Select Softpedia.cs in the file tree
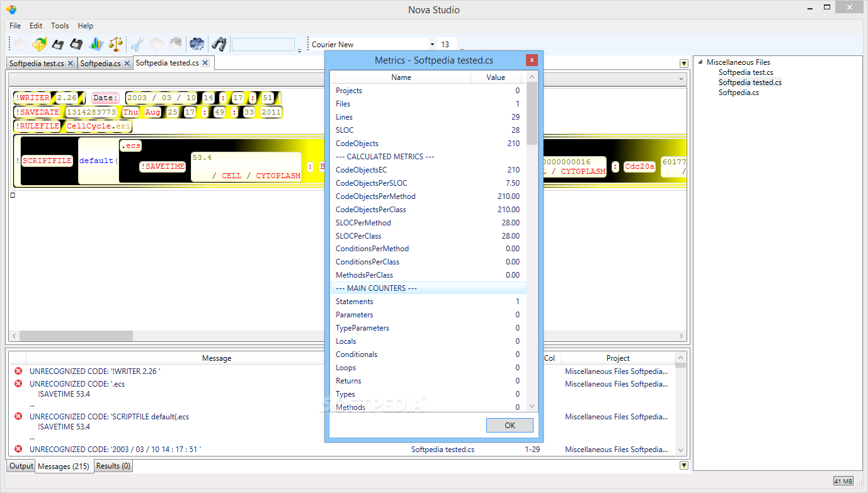Image resolution: width=868 pixels, height=493 pixels. [739, 93]
